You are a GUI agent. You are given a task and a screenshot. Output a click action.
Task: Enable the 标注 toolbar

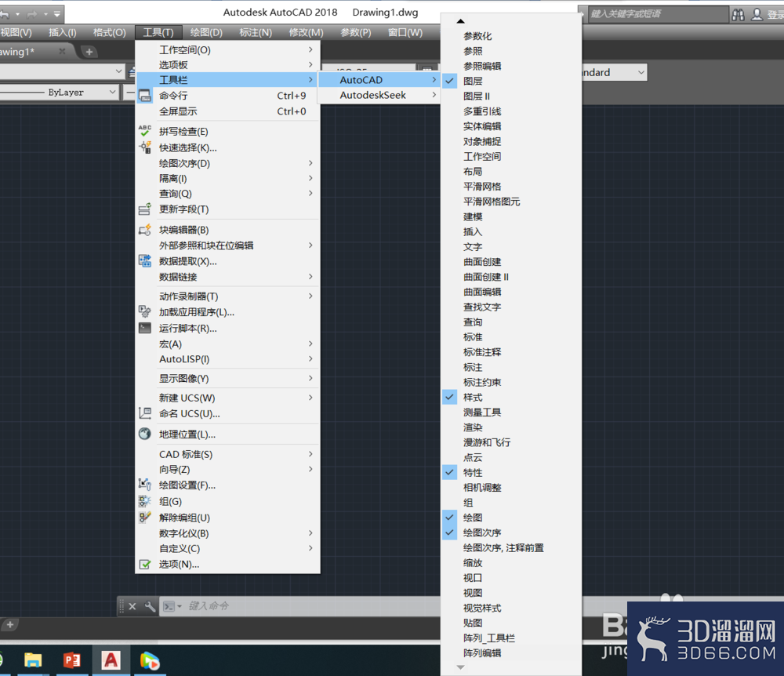pos(511,367)
